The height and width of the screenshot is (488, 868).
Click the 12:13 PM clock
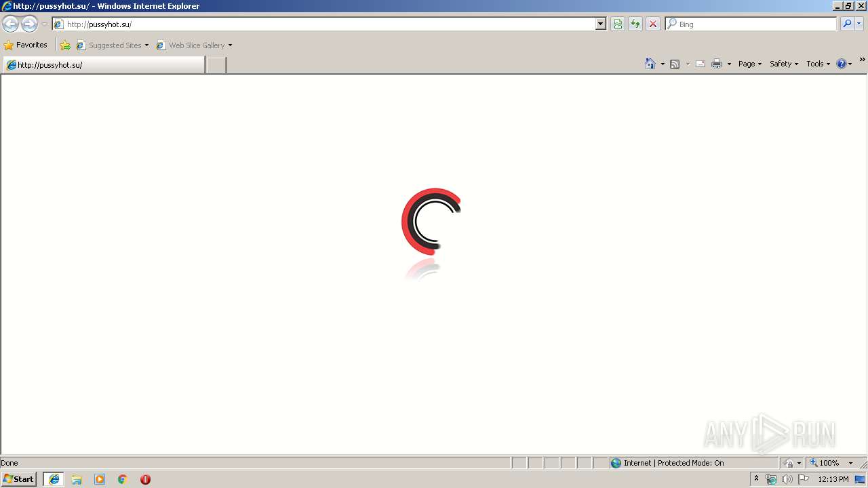(833, 479)
